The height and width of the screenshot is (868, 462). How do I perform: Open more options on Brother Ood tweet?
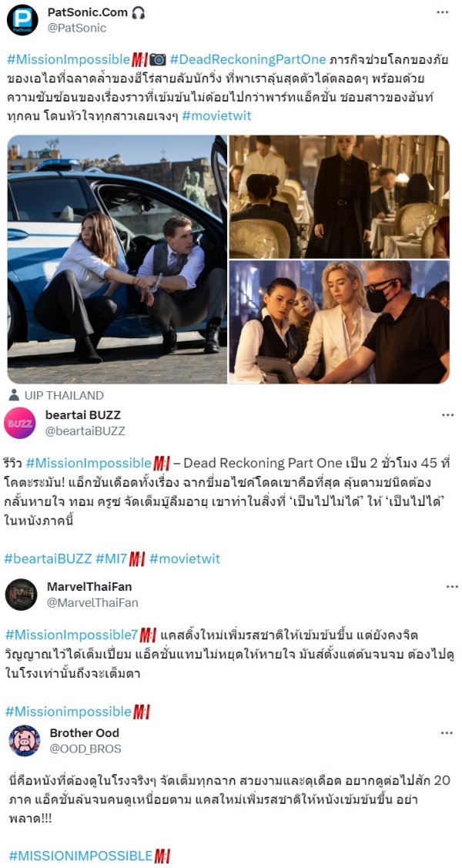click(447, 733)
